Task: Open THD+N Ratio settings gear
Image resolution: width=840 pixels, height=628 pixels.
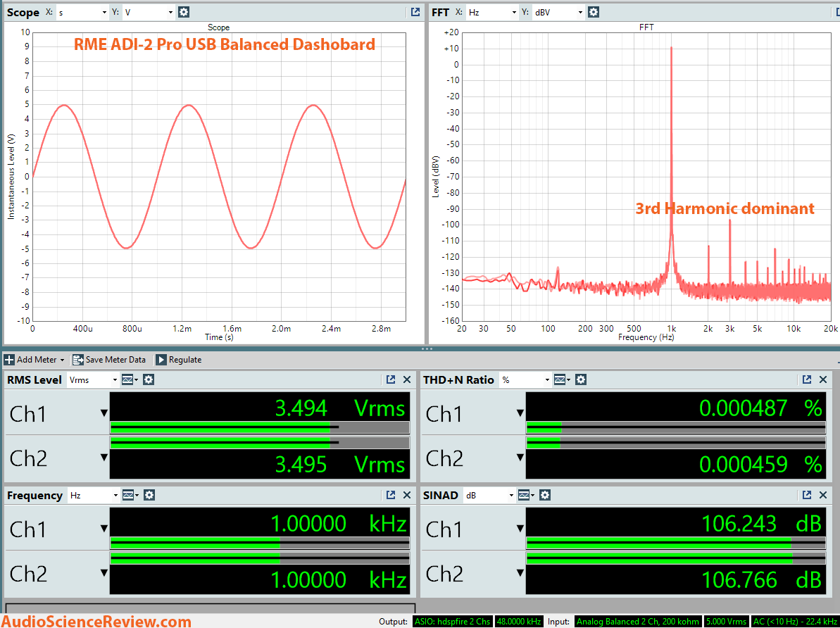Action: click(581, 380)
